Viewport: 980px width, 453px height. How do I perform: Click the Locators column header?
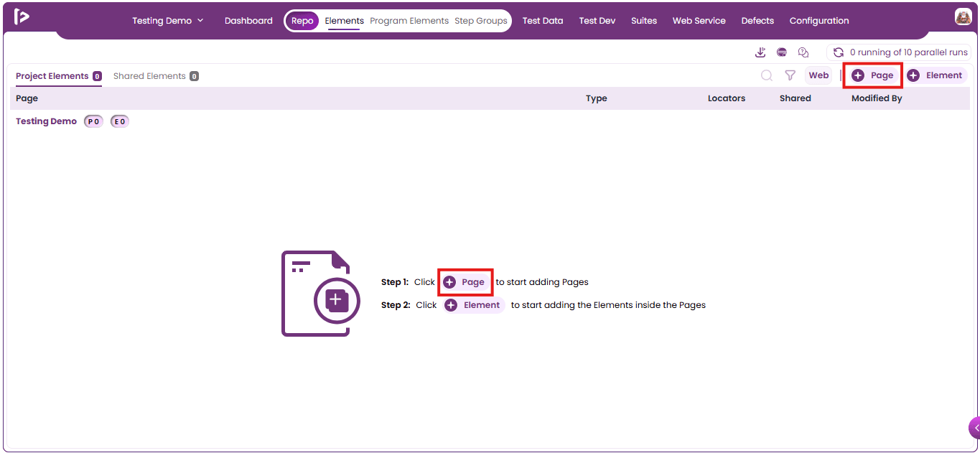point(727,98)
